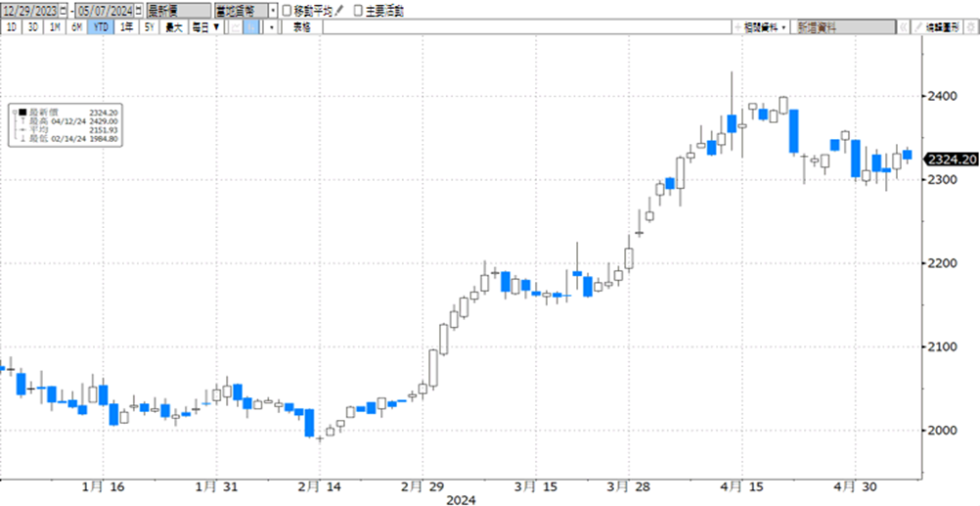The image size is (980, 506).
Task: Select the YTD range tab
Action: click(x=101, y=27)
